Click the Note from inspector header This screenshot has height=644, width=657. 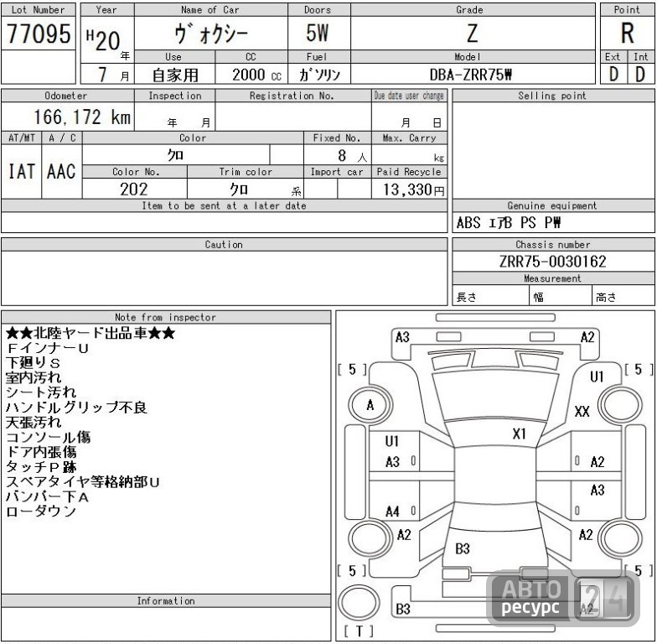tap(166, 317)
